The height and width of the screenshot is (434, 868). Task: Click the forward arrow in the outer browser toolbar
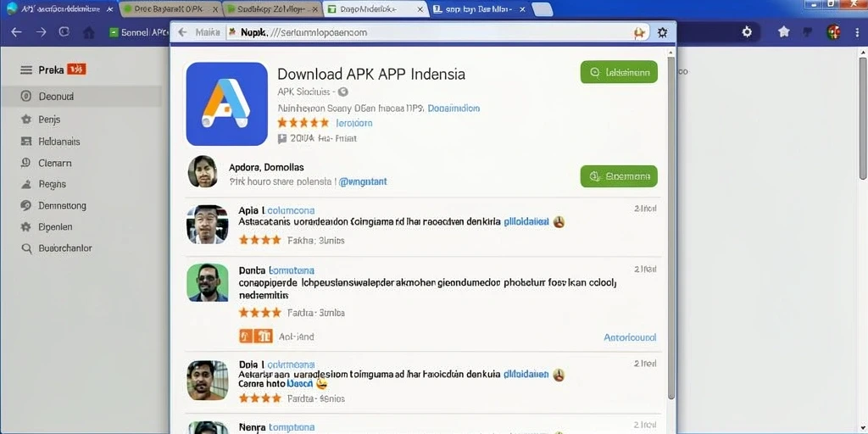[x=41, y=32]
